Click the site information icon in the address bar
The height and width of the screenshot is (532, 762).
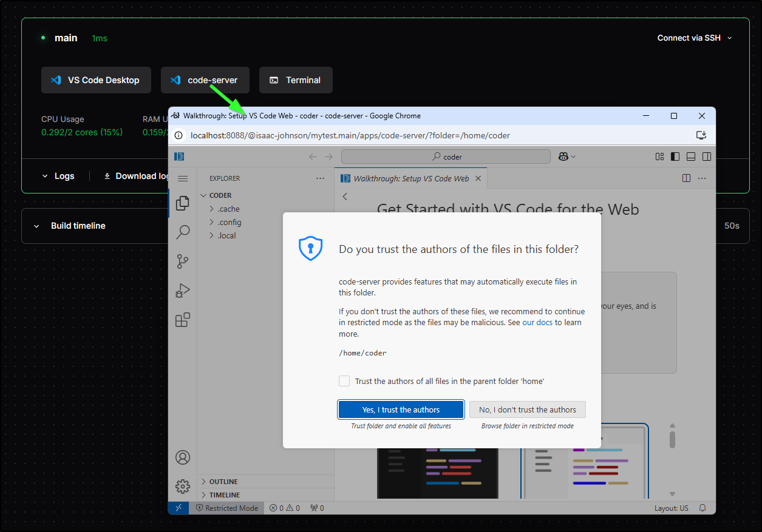pyautogui.click(x=179, y=135)
